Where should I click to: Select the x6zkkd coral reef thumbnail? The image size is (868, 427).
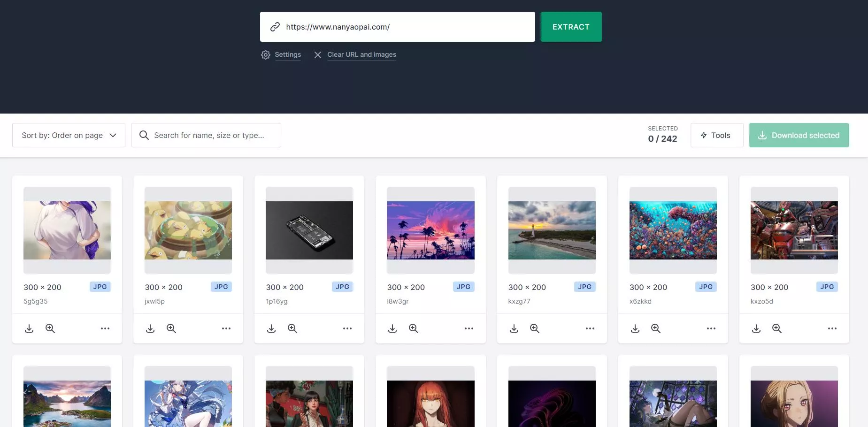click(x=673, y=230)
